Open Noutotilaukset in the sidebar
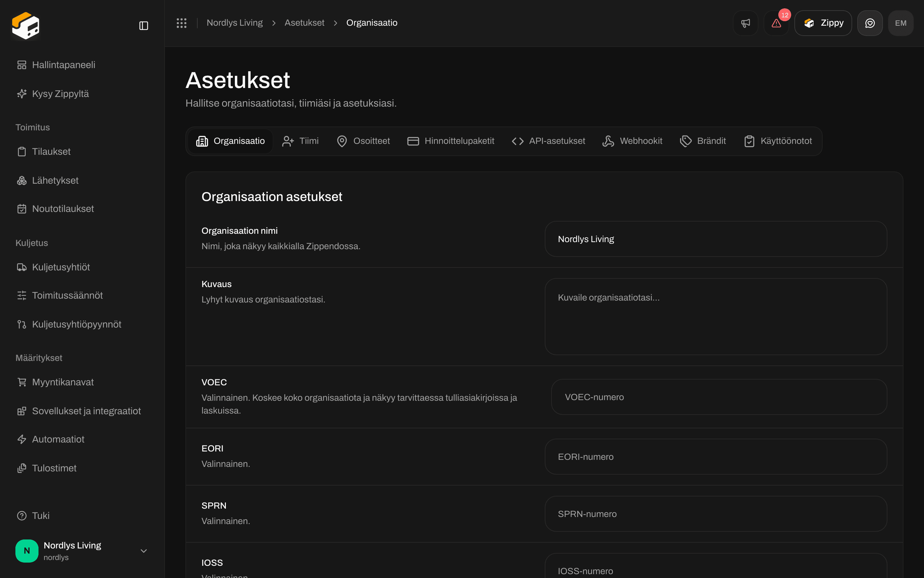The height and width of the screenshot is (578, 924). pos(82,209)
